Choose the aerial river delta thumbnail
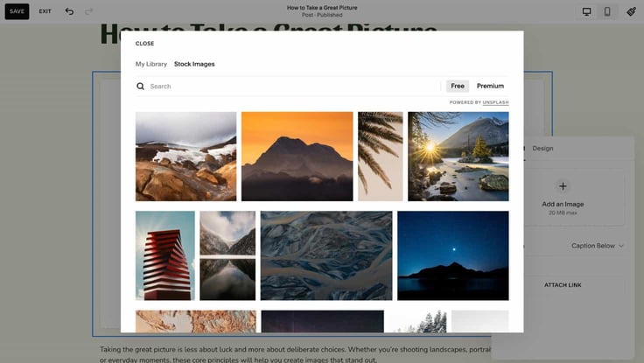The image size is (644, 363). point(326,255)
